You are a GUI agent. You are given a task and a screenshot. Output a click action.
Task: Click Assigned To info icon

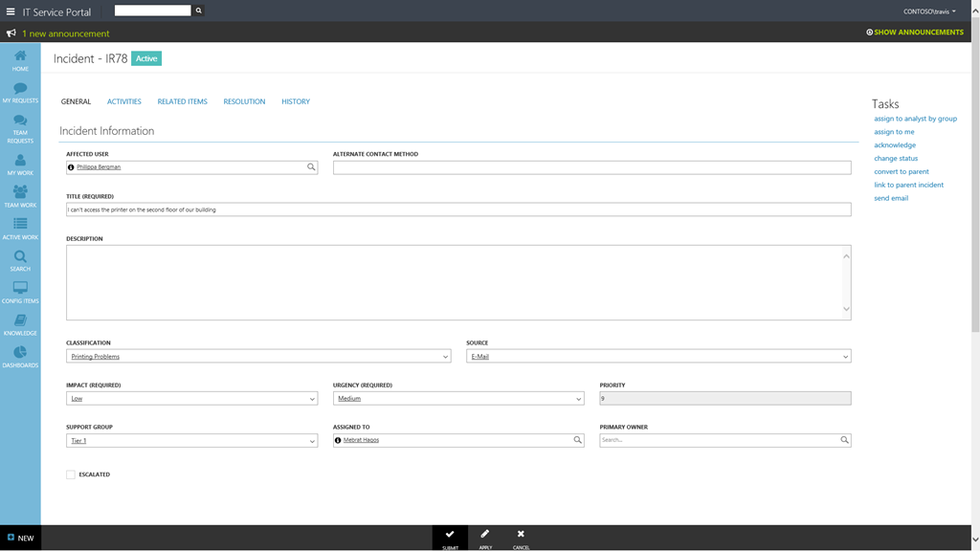tap(338, 440)
